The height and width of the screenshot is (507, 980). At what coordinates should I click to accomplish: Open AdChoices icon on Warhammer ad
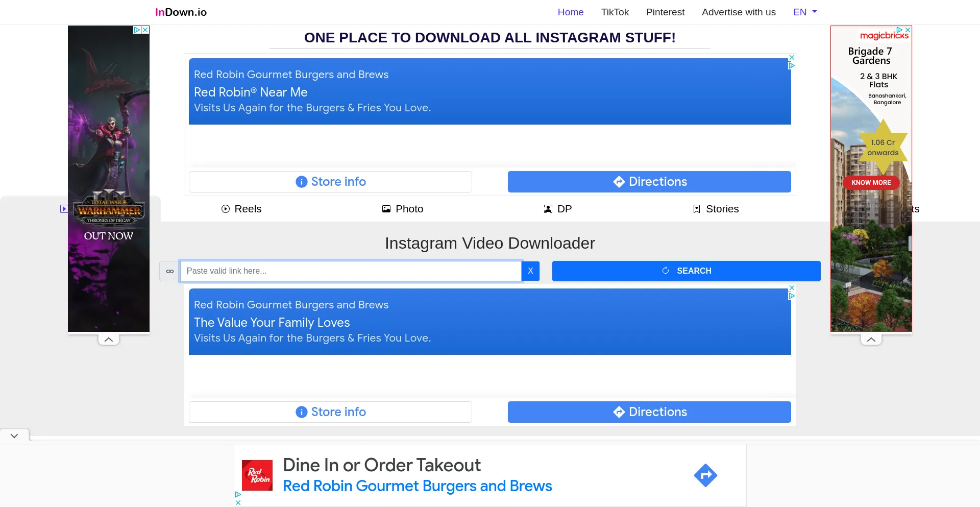(x=137, y=30)
